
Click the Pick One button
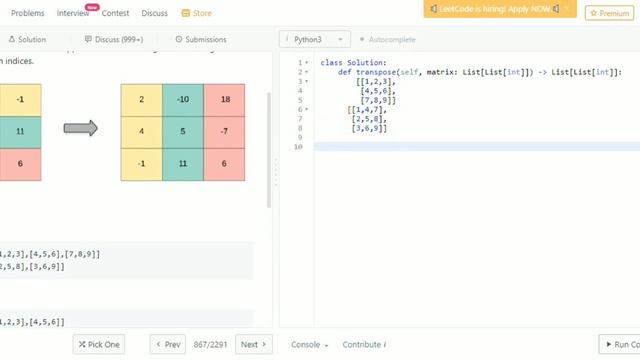pos(99,344)
